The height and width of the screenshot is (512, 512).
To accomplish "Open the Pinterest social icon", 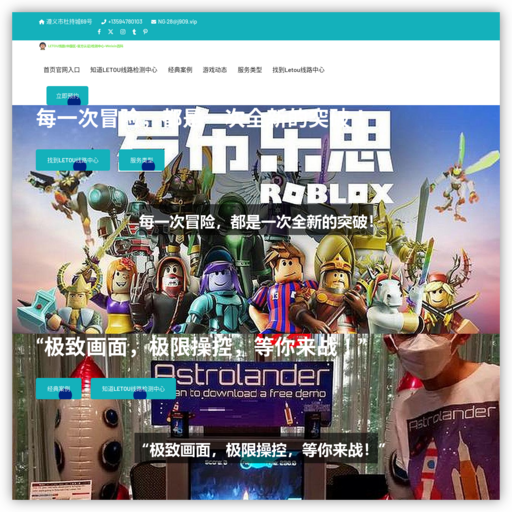I will (145, 32).
